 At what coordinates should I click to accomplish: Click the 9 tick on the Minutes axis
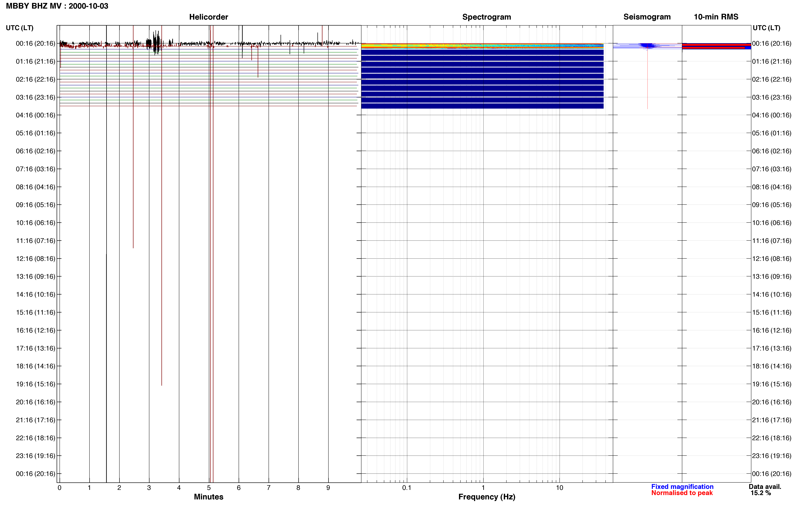coord(328,487)
